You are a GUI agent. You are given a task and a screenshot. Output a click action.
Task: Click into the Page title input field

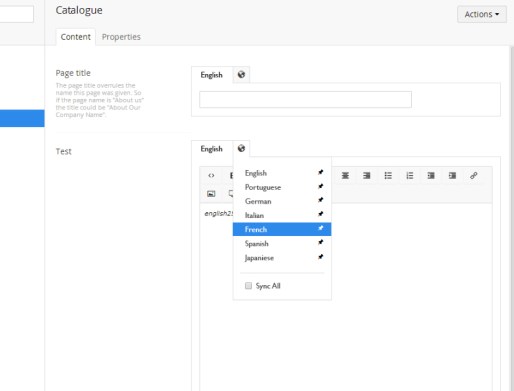305,99
